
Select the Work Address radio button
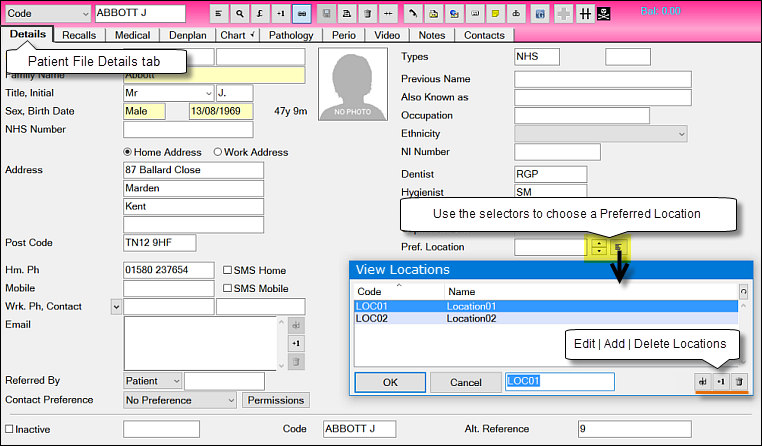(218, 152)
